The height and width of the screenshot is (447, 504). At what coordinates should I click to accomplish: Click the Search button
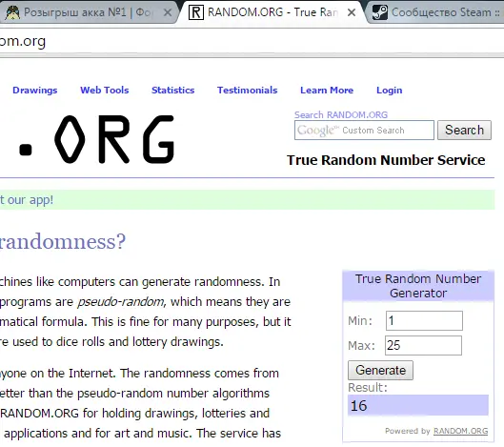point(464,131)
